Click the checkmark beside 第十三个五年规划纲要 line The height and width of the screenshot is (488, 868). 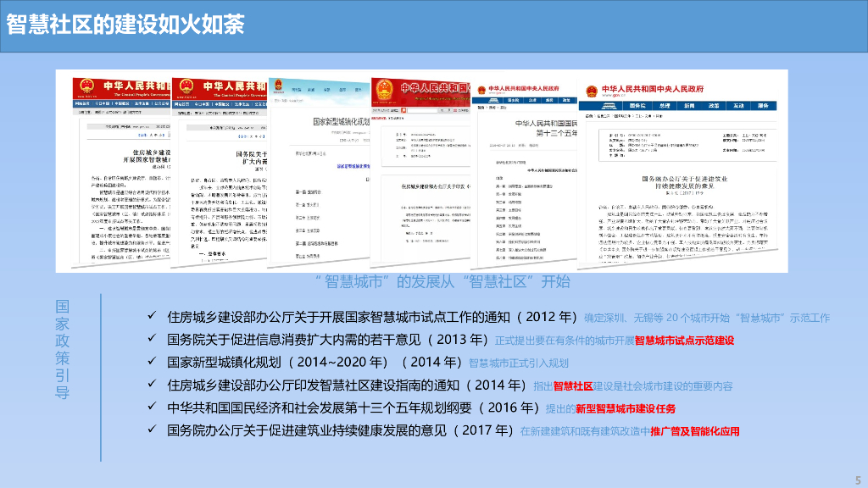click(x=152, y=406)
